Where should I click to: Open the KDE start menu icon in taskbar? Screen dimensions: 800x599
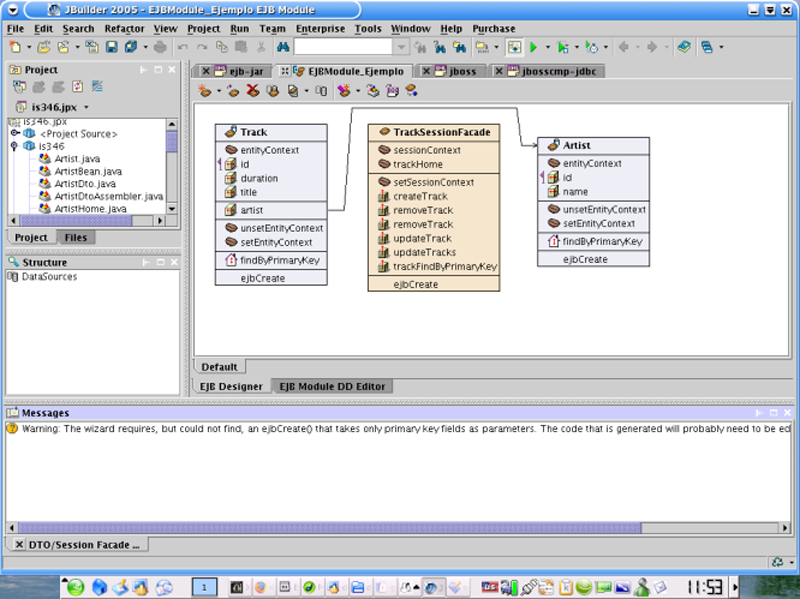76,586
